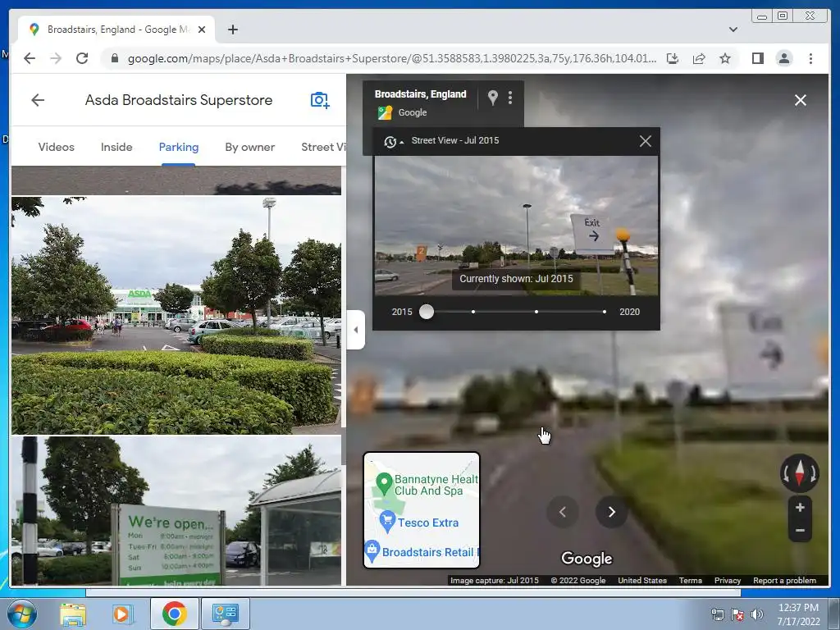Share this page icon
The image size is (840, 630).
tap(699, 58)
